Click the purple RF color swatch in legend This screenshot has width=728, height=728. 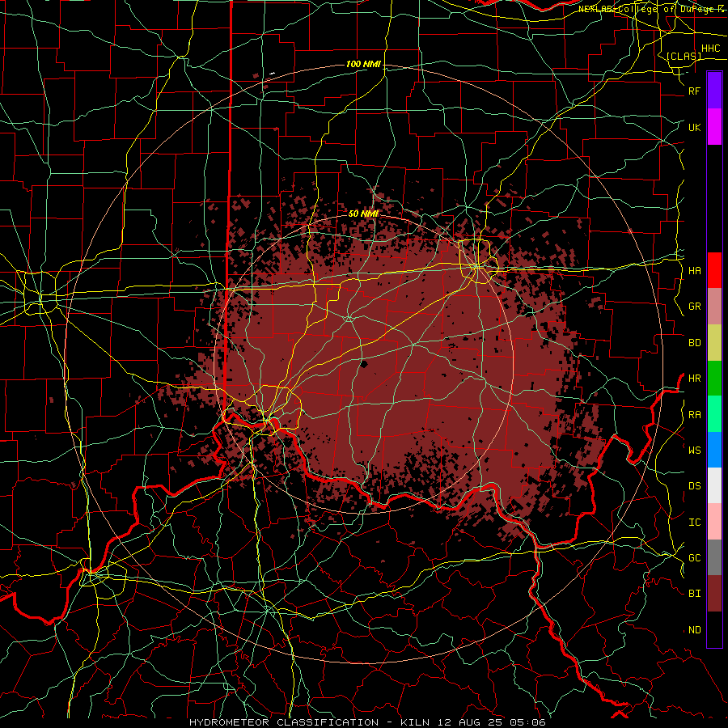[x=714, y=91]
